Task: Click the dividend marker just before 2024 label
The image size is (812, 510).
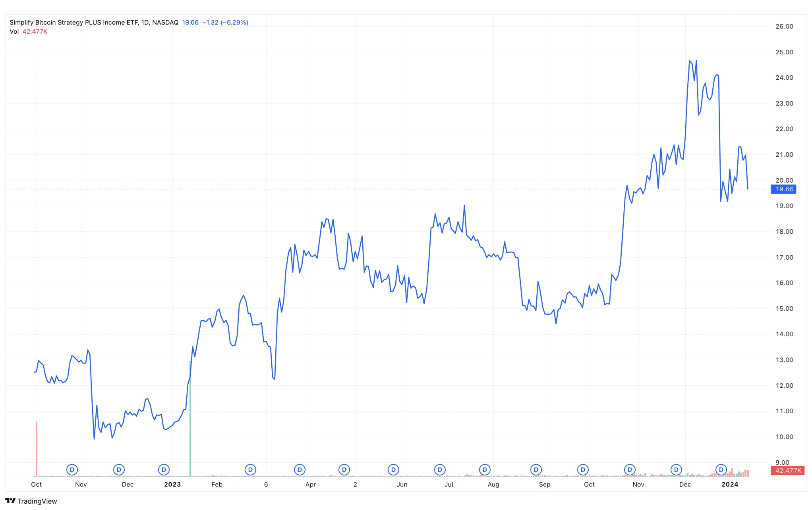Action: (721, 470)
